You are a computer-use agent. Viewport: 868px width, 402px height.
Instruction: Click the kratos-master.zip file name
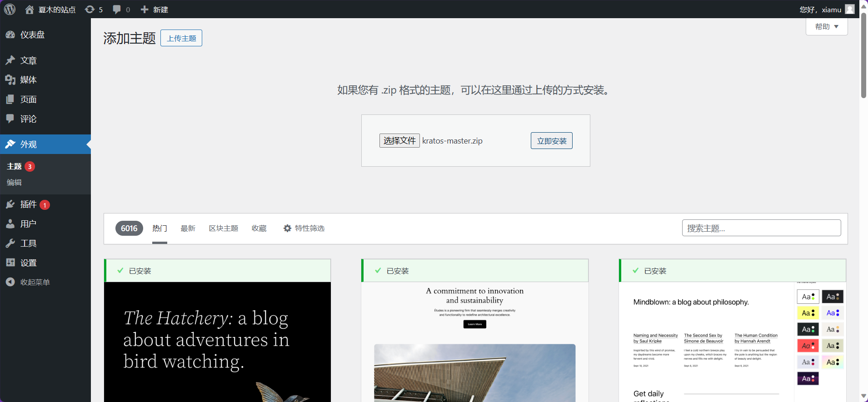click(x=452, y=141)
